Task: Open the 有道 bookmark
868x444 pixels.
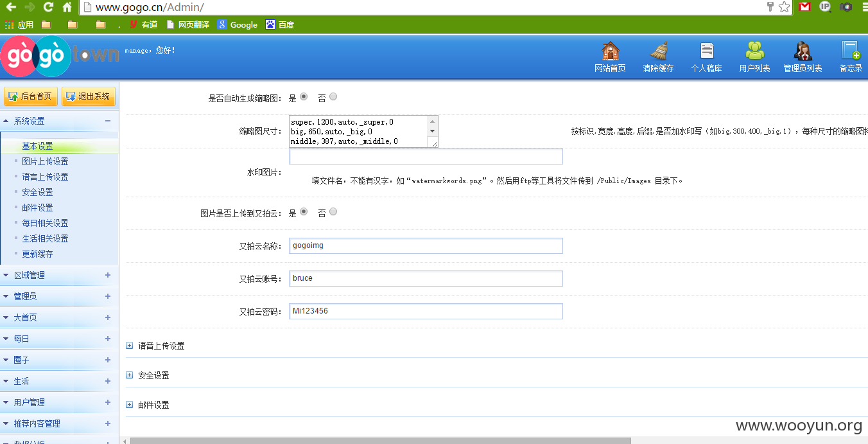Action: 143,24
